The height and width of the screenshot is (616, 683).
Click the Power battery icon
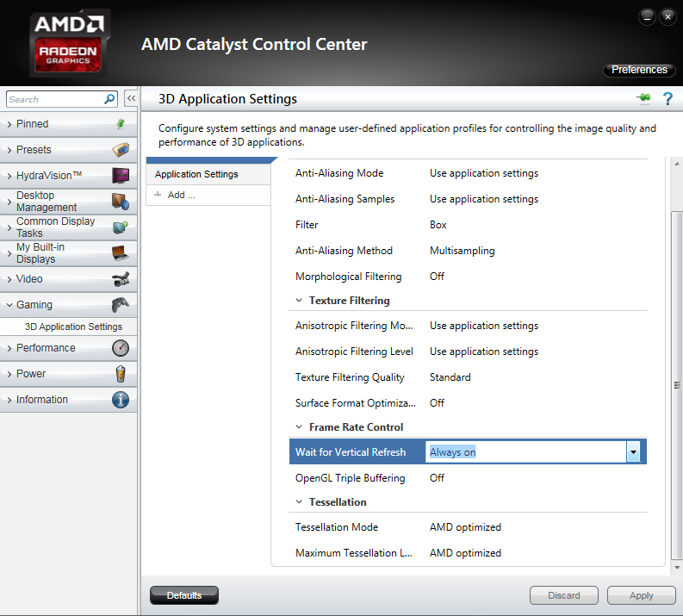[121, 374]
